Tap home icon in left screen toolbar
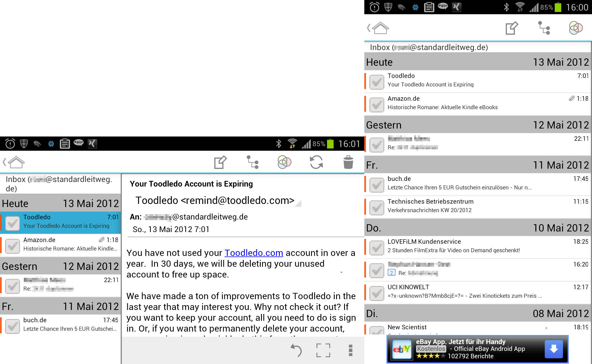The width and height of the screenshot is (592, 364). 17,162
